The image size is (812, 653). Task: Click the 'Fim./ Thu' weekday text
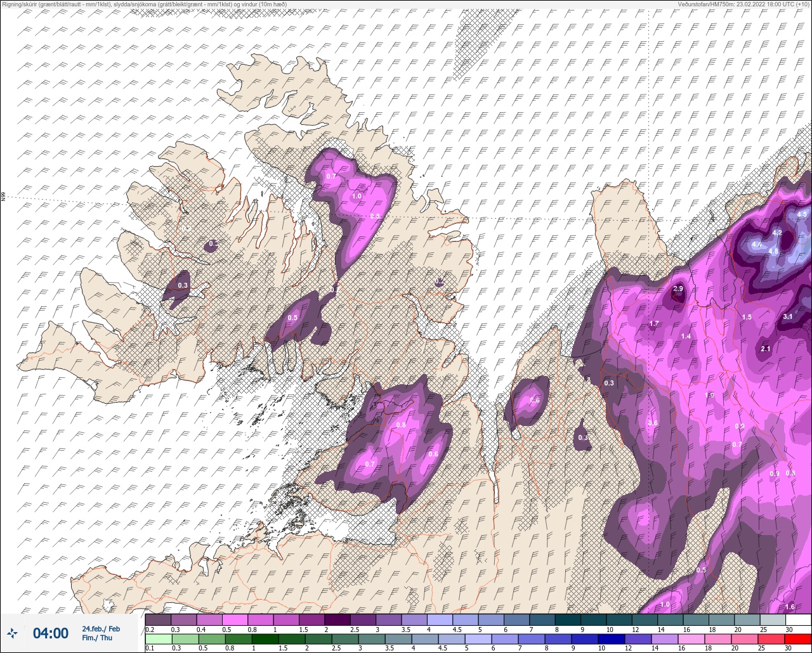97,638
